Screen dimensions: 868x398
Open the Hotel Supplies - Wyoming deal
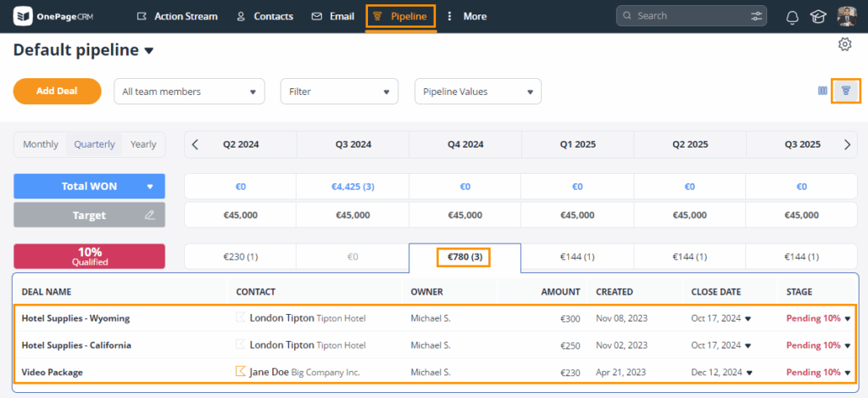click(75, 318)
